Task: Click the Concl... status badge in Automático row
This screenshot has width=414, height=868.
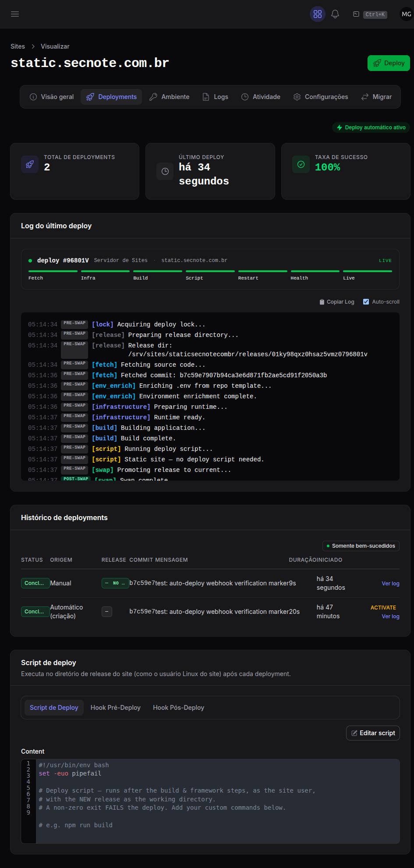Action: 35,612
